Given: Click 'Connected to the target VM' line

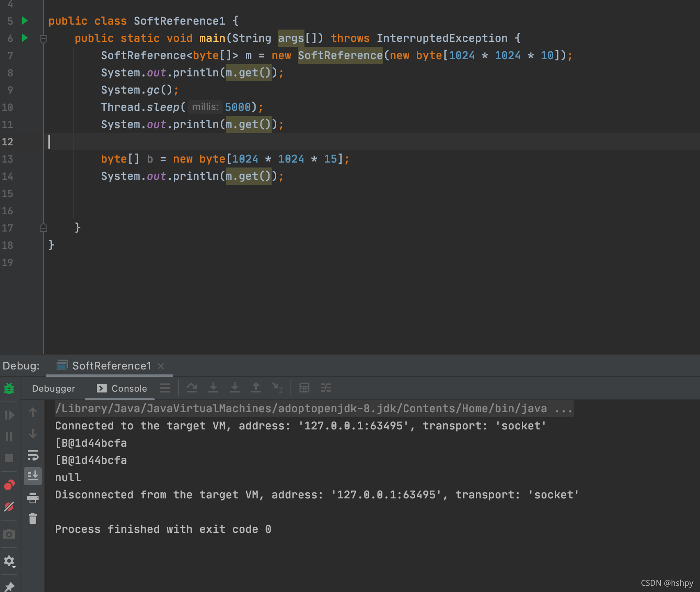Looking at the screenshot, I should click(301, 426).
